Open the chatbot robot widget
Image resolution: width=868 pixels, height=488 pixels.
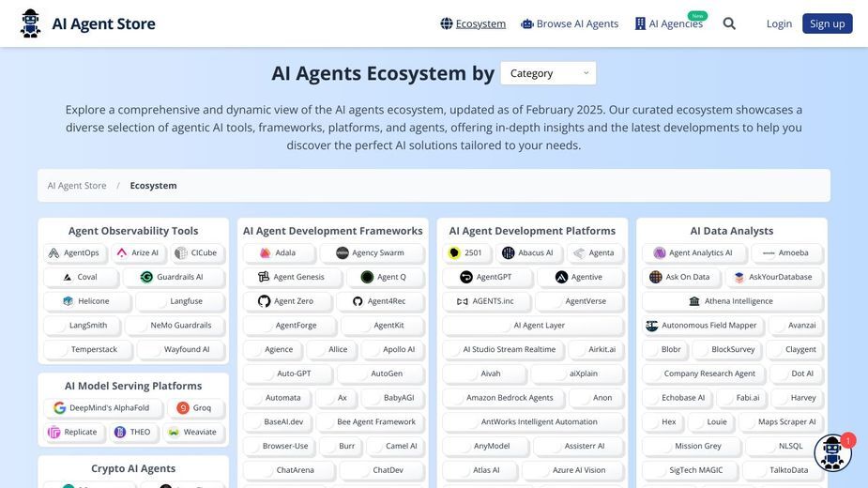point(832,452)
